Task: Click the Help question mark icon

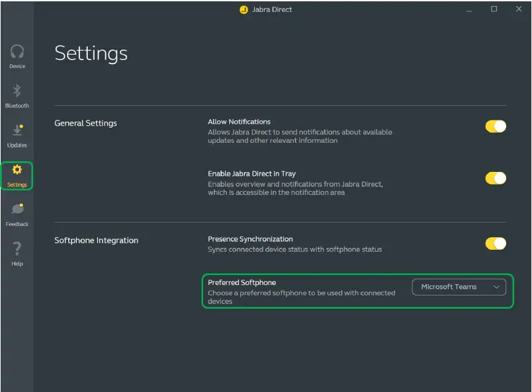Action: tap(17, 249)
